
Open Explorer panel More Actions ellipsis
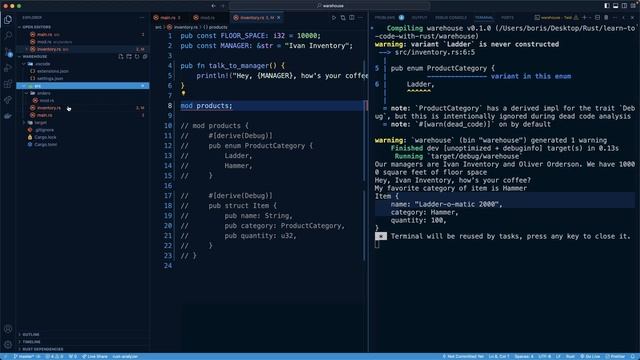pyautogui.click(x=142, y=18)
